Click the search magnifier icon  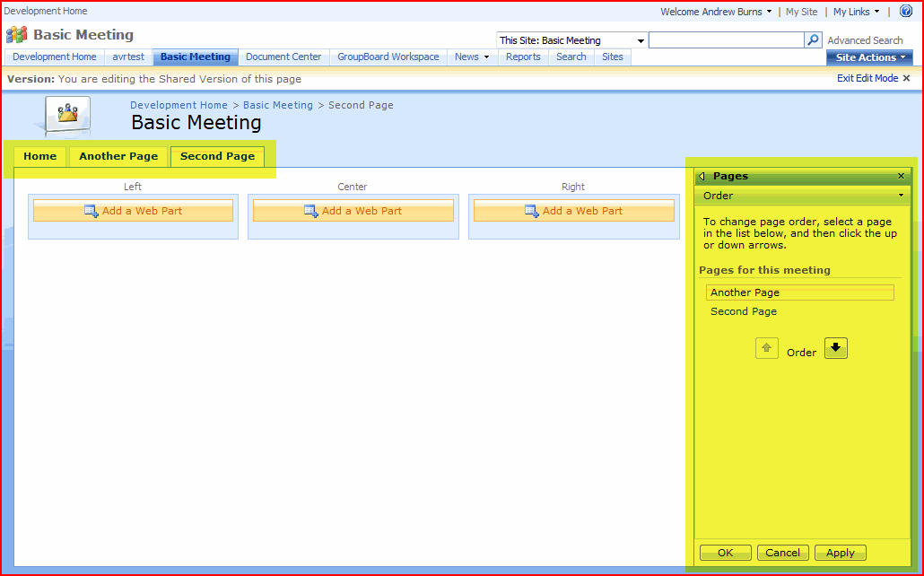click(813, 40)
